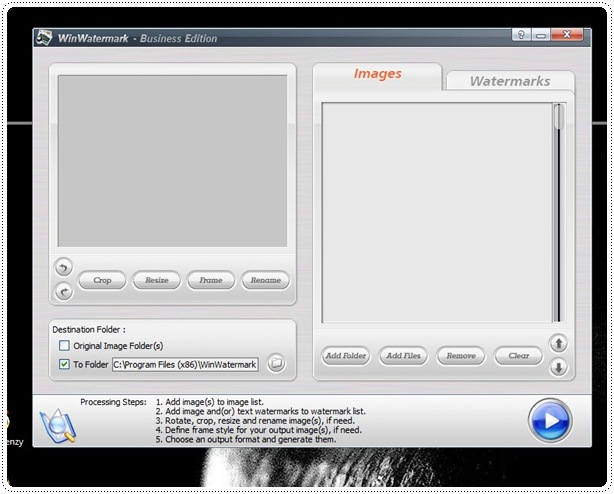Move the selected image up in the list
The image size is (614, 494).
pyautogui.click(x=558, y=344)
